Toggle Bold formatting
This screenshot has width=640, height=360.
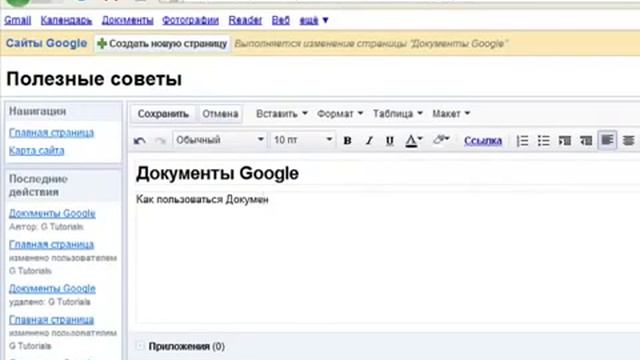347,140
